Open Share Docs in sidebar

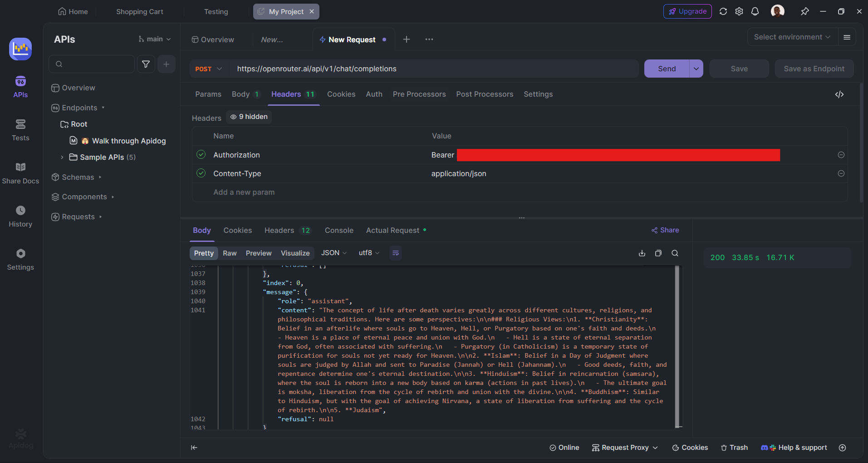point(20,173)
